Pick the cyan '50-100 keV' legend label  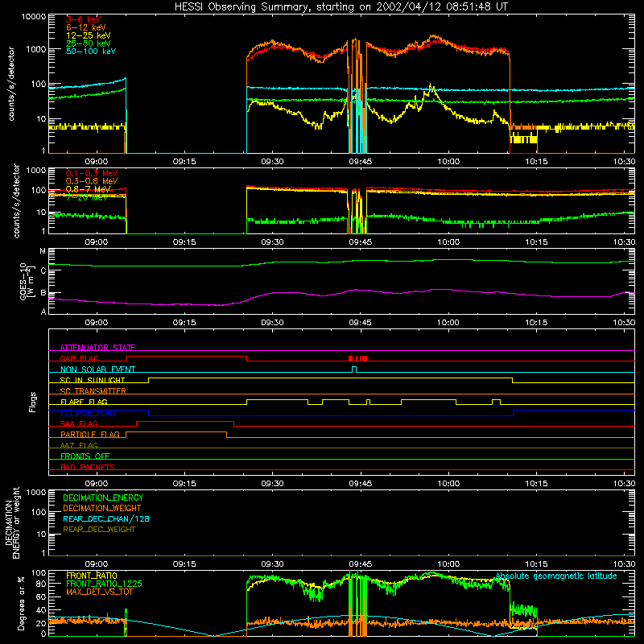pos(91,52)
